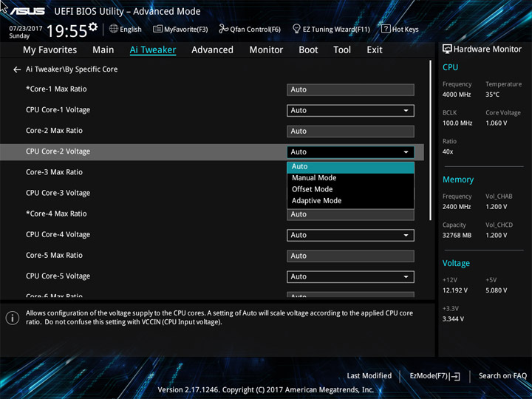Click the Core-4 Max Ratio input field
This screenshot has height=399, width=532.
point(350,215)
